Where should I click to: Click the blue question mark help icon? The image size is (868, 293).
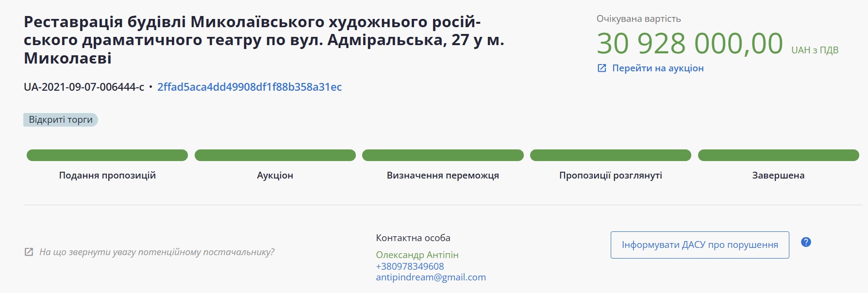(806, 242)
